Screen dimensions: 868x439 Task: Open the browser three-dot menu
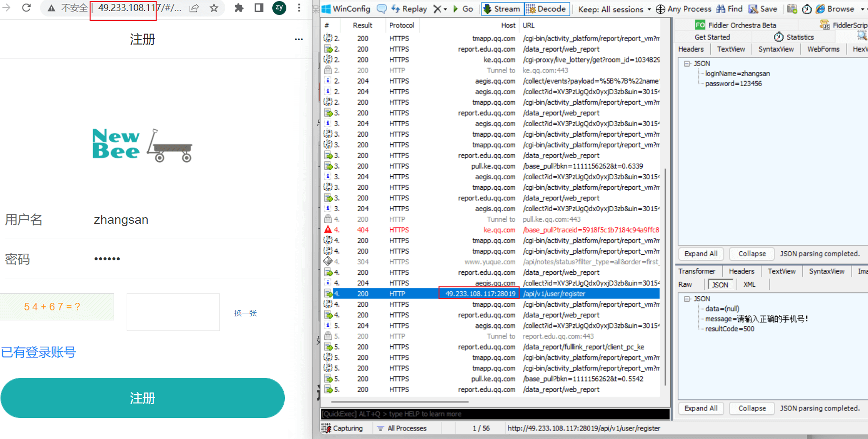point(299,8)
